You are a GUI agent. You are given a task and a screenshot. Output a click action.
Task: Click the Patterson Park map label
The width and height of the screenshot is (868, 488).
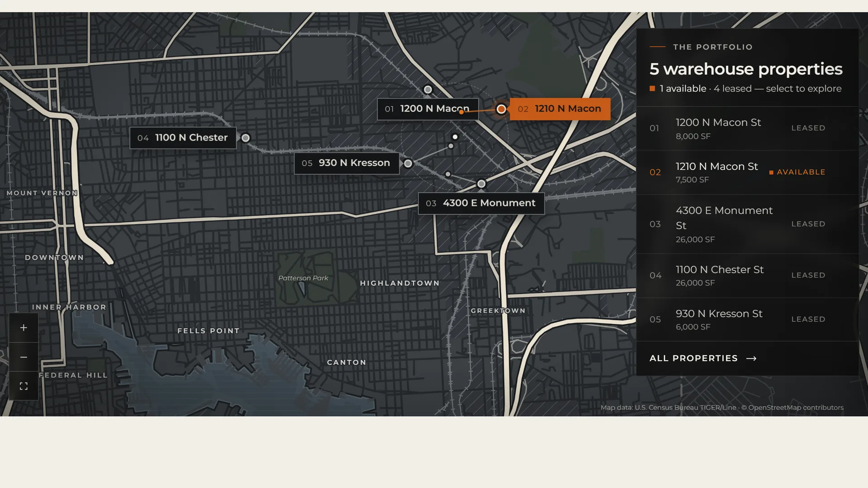click(x=303, y=278)
